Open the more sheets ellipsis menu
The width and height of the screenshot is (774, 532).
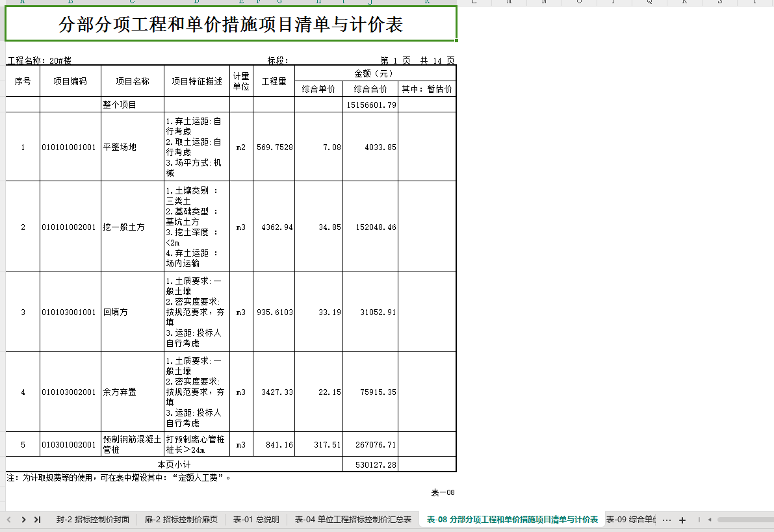point(666,520)
